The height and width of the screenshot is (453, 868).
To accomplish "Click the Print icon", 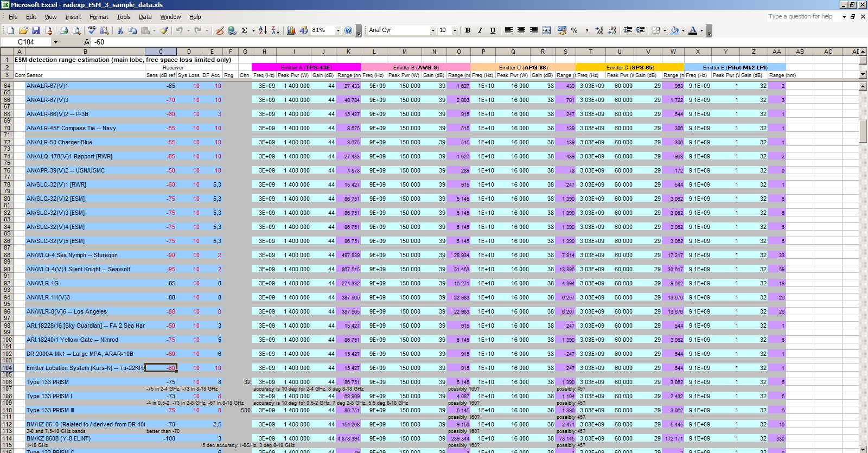I will pos(63,30).
